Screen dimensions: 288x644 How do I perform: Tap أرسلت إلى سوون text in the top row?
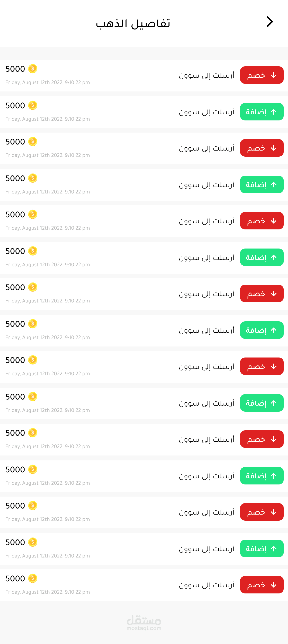point(206,75)
